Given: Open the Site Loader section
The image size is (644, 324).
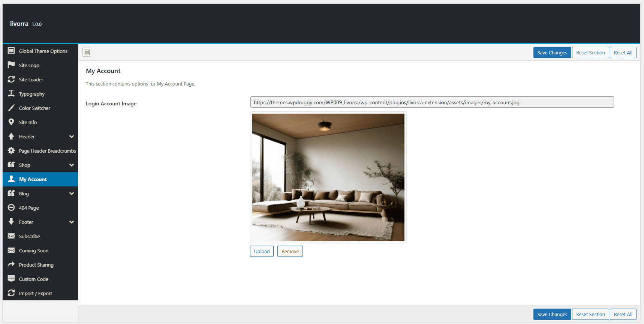Looking at the screenshot, I should click(40, 79).
